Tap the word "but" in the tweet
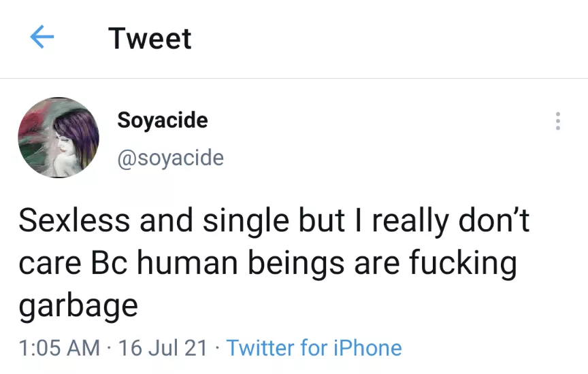This screenshot has height=374, width=588. 321,222
